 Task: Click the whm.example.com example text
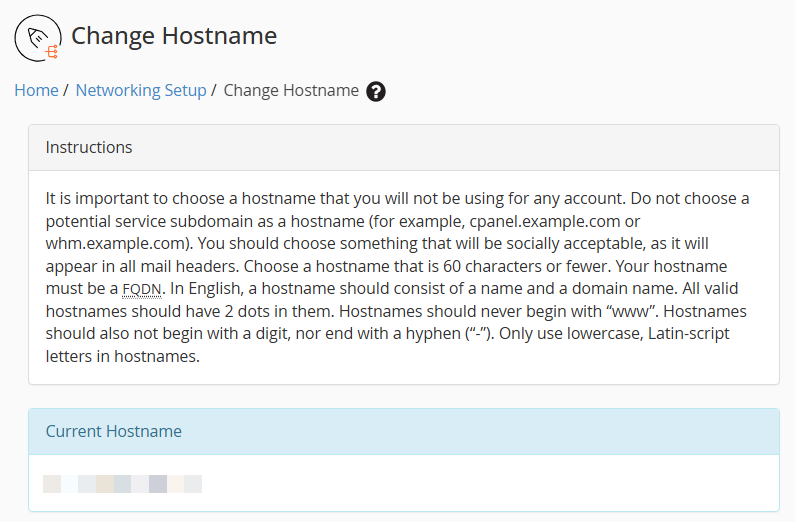coord(117,244)
